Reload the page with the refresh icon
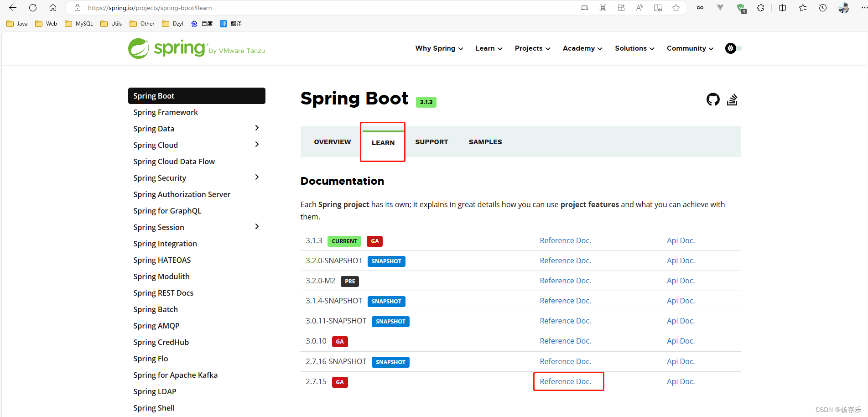This screenshot has height=417, width=868. click(x=33, y=8)
